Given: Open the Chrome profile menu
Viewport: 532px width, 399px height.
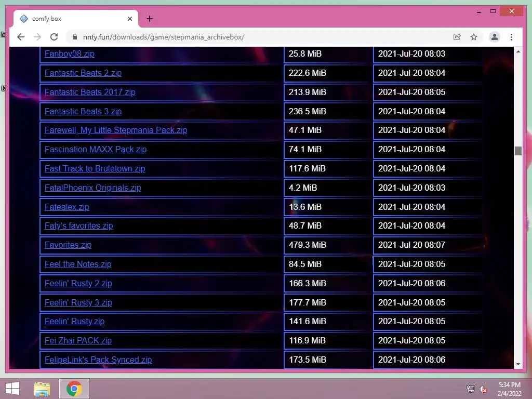Looking at the screenshot, I should click(x=495, y=37).
